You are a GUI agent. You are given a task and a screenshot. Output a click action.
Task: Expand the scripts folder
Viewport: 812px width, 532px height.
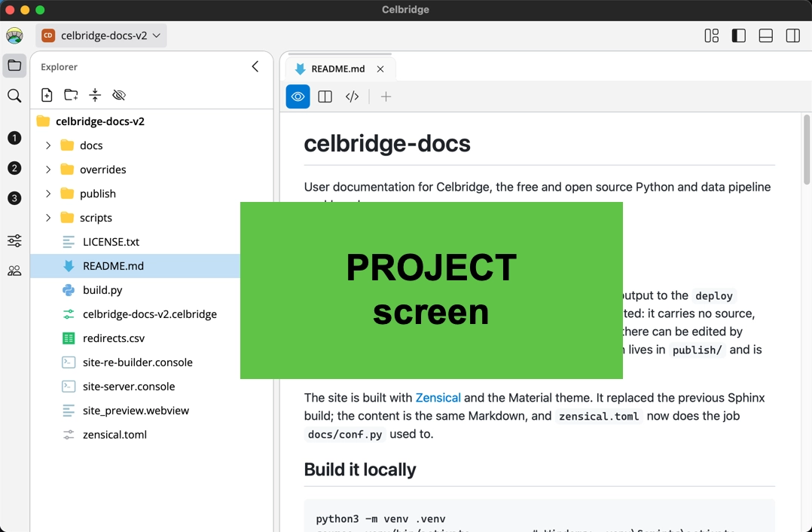click(x=48, y=218)
